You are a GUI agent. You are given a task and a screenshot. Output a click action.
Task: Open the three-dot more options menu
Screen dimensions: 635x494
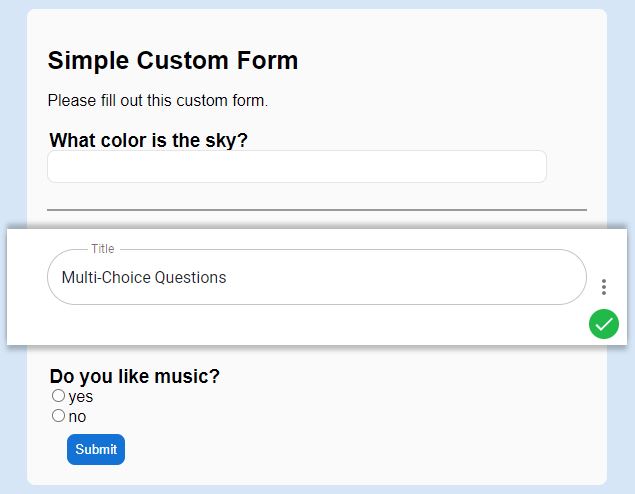point(603,287)
